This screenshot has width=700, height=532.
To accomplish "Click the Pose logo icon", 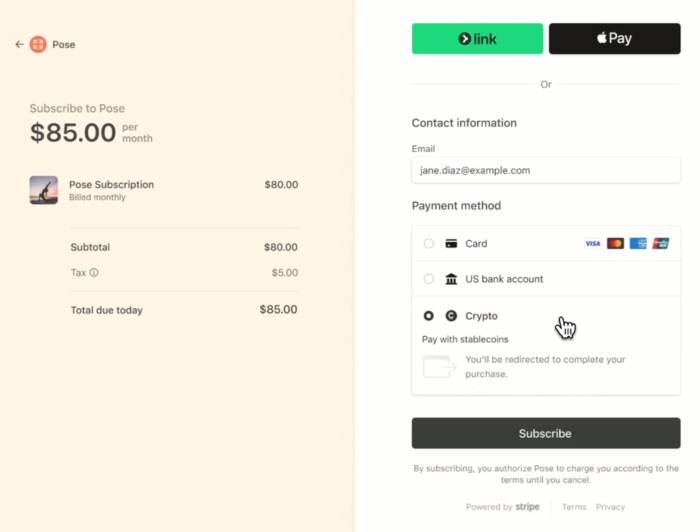I will click(x=38, y=44).
